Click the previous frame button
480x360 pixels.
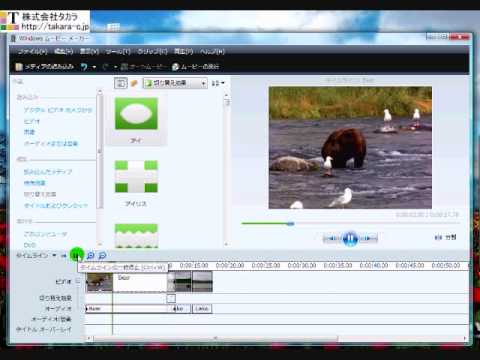[x=332, y=238]
